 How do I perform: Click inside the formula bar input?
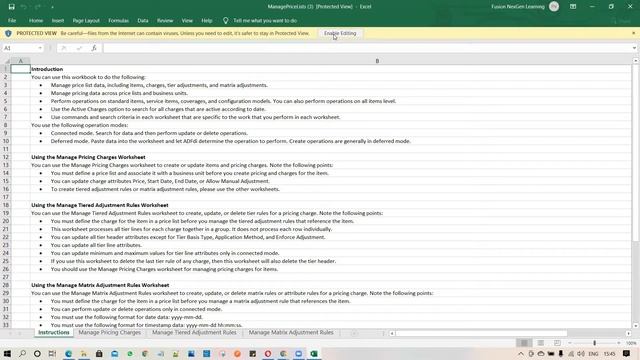366,48
